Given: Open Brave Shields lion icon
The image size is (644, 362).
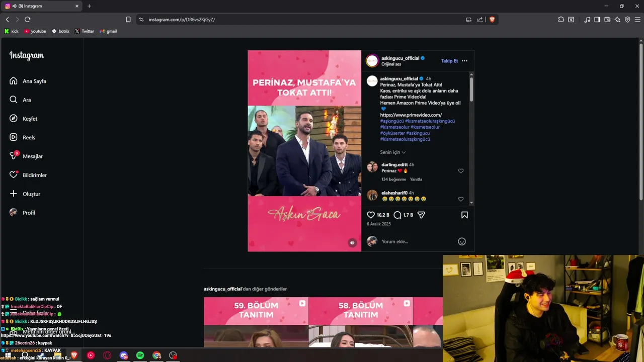Looking at the screenshot, I should coord(492,20).
